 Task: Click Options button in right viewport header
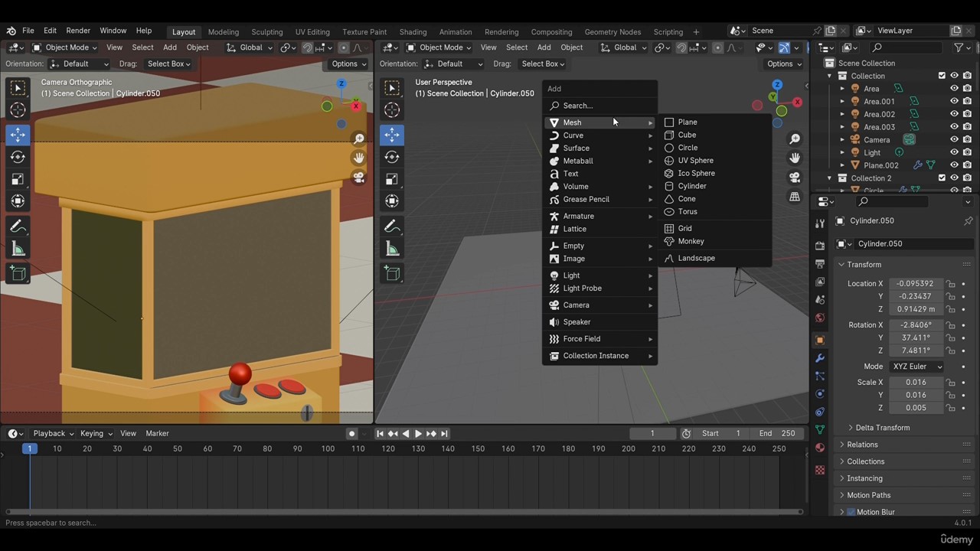[784, 64]
